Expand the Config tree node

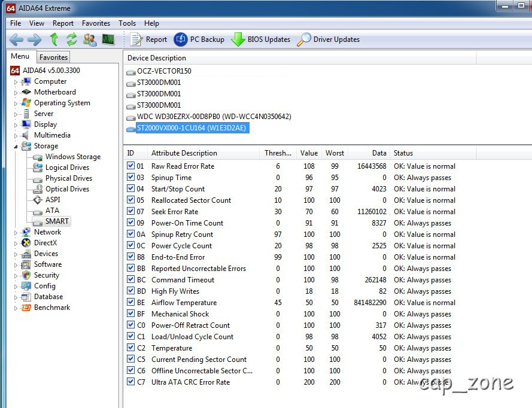(16, 287)
